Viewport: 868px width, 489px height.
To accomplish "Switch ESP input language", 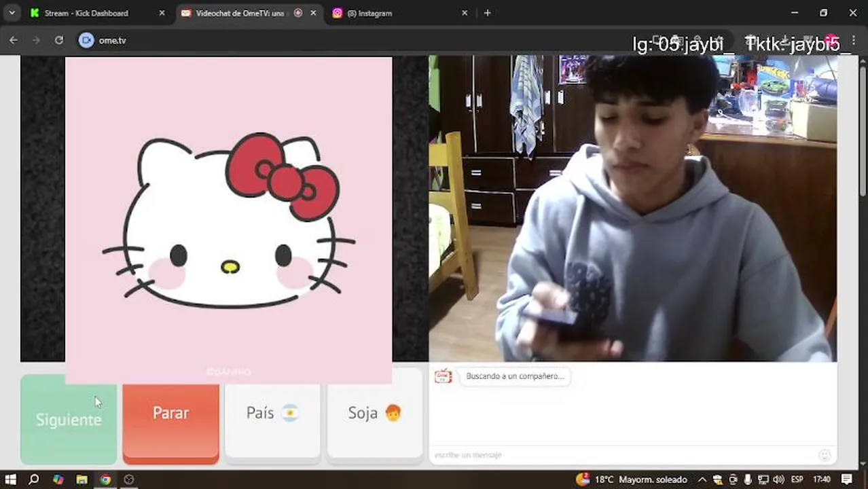I will 799,479.
